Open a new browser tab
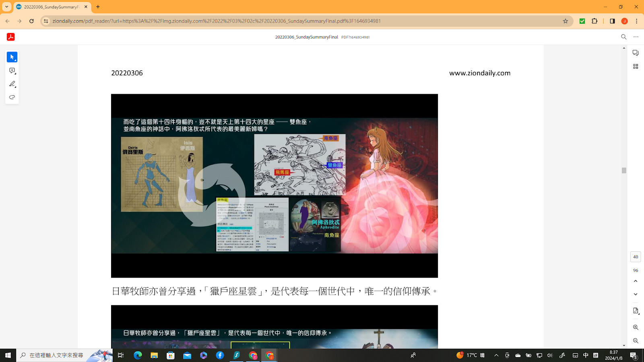The width and height of the screenshot is (644, 362). click(98, 7)
